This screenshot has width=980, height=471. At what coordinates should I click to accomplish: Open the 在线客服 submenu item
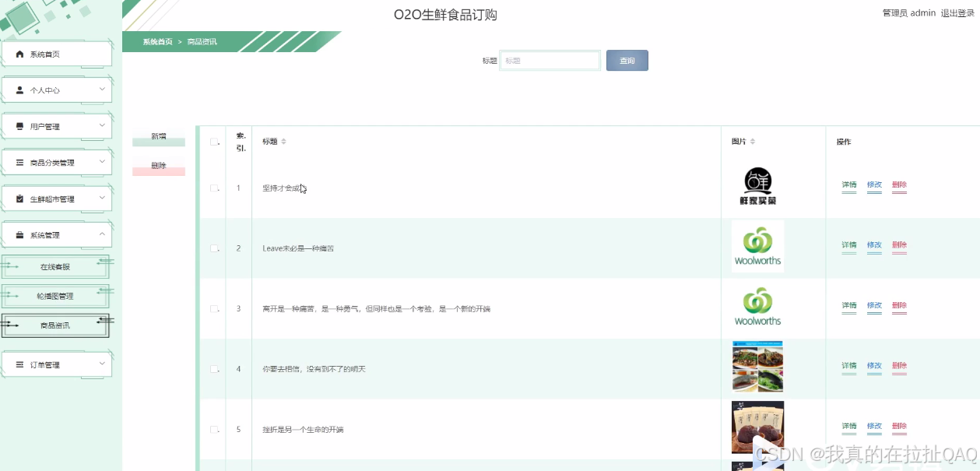click(x=55, y=267)
